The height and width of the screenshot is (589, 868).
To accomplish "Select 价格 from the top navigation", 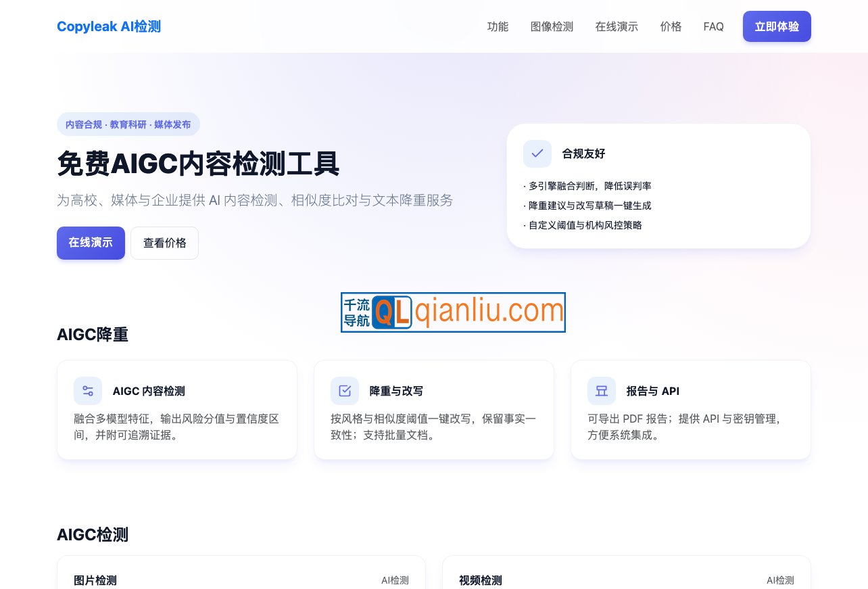I will click(671, 26).
